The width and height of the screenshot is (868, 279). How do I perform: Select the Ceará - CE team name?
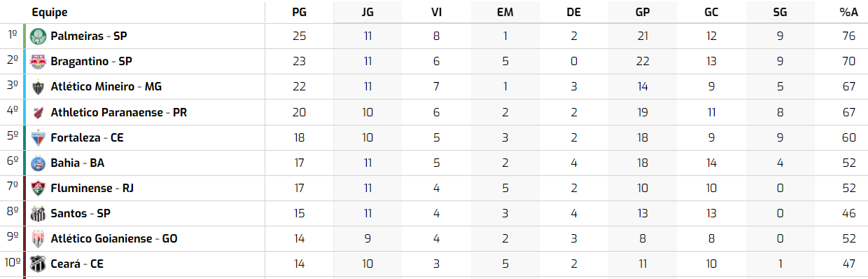77,264
